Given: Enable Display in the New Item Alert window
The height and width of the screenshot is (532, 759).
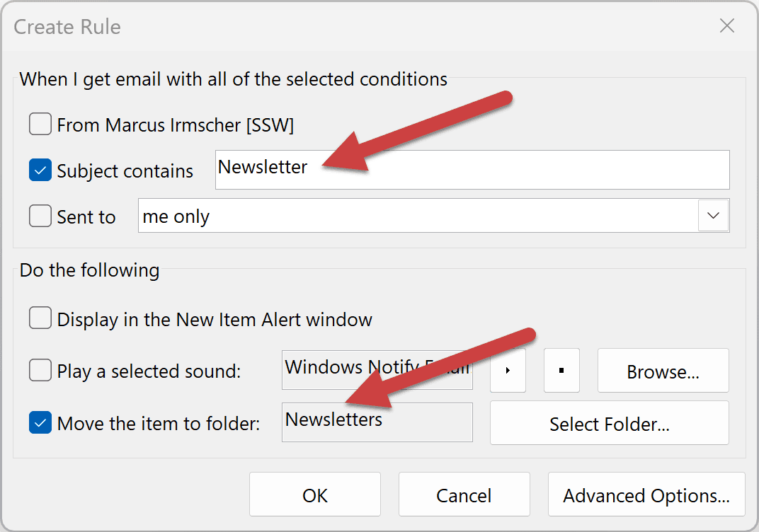Looking at the screenshot, I should (40, 319).
